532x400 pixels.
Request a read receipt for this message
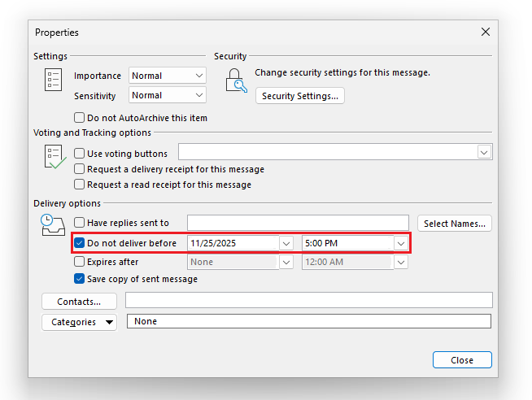point(79,185)
